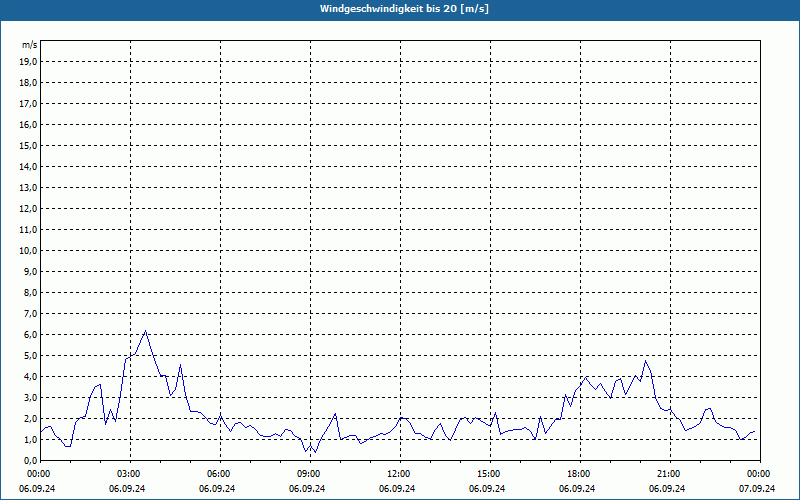Select the y-axis value 8,0
This screenshot has width=800, height=500.
coord(31,292)
